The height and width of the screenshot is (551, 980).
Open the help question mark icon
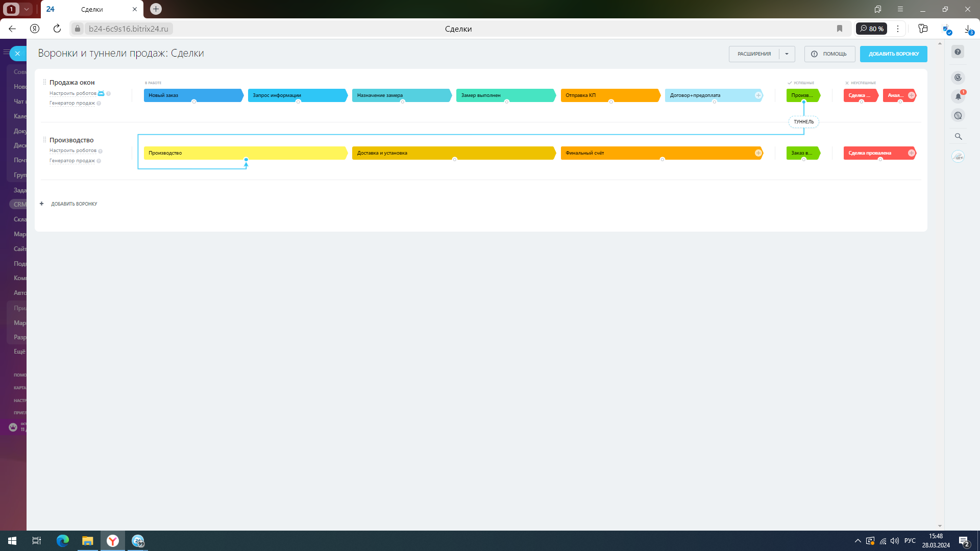[958, 52]
